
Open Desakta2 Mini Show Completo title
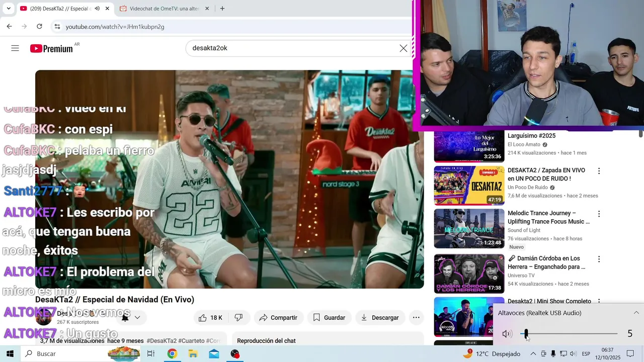click(549, 301)
